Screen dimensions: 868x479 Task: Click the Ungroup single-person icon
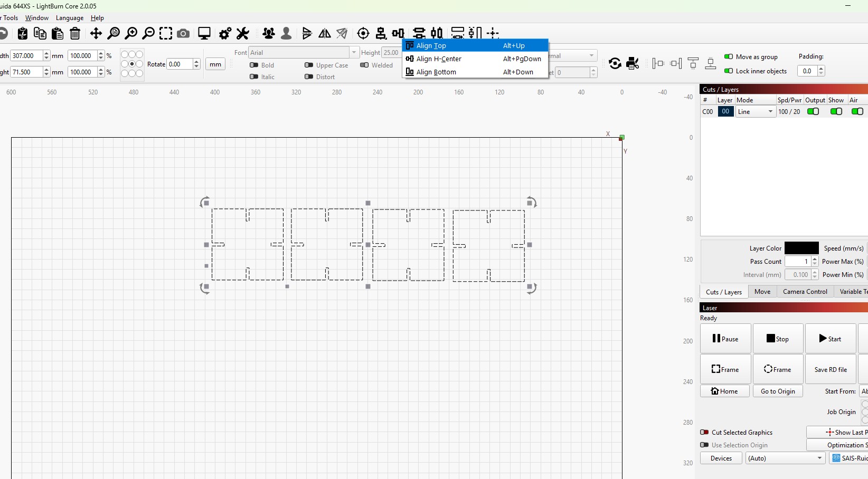tap(286, 34)
